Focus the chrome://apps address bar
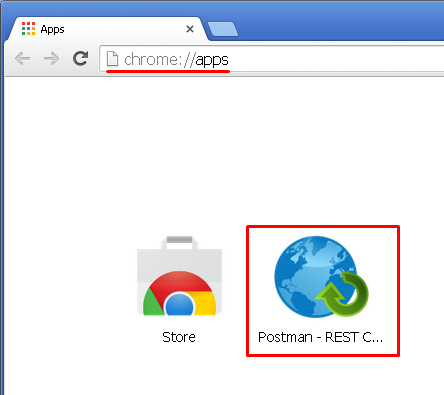This screenshot has height=395, width=444. 272,59
